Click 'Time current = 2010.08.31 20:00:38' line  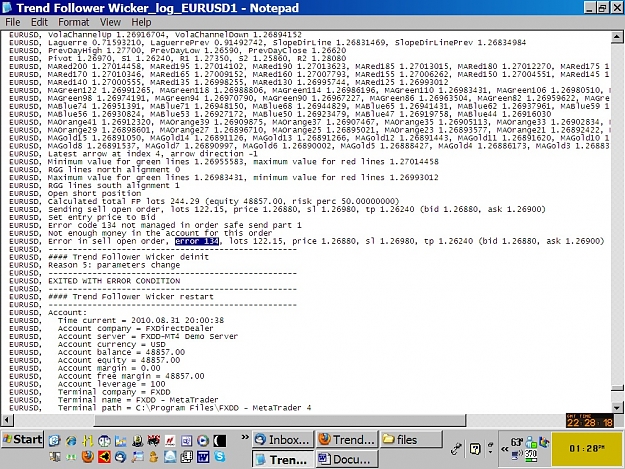coord(141,320)
